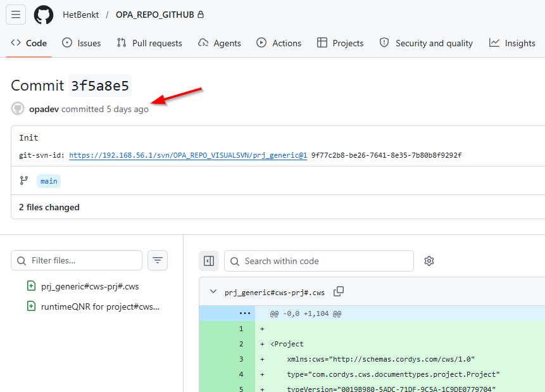This screenshot has height=392, width=545.
Task: Click the branch icon next to main
Action: click(24, 180)
